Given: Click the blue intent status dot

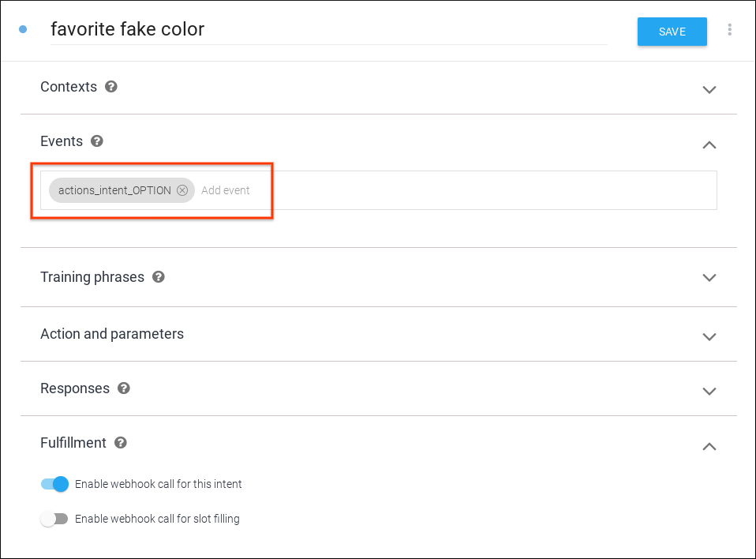Looking at the screenshot, I should pyautogui.click(x=23, y=30).
